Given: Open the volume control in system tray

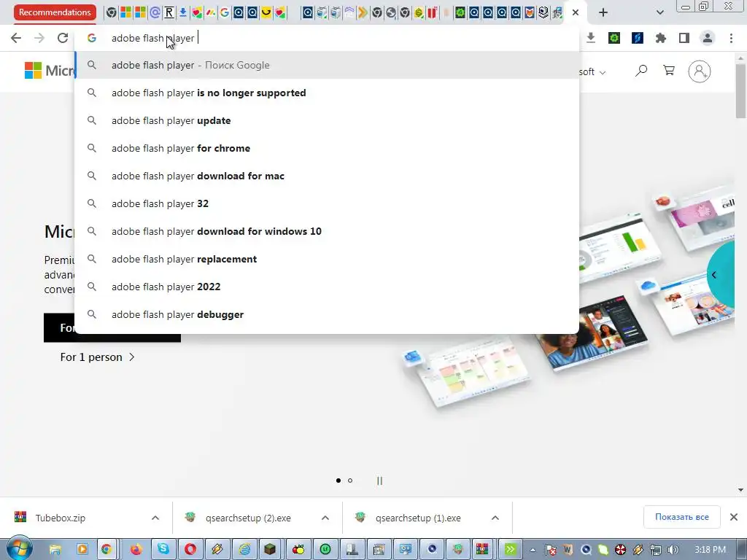Looking at the screenshot, I should click(x=673, y=550).
